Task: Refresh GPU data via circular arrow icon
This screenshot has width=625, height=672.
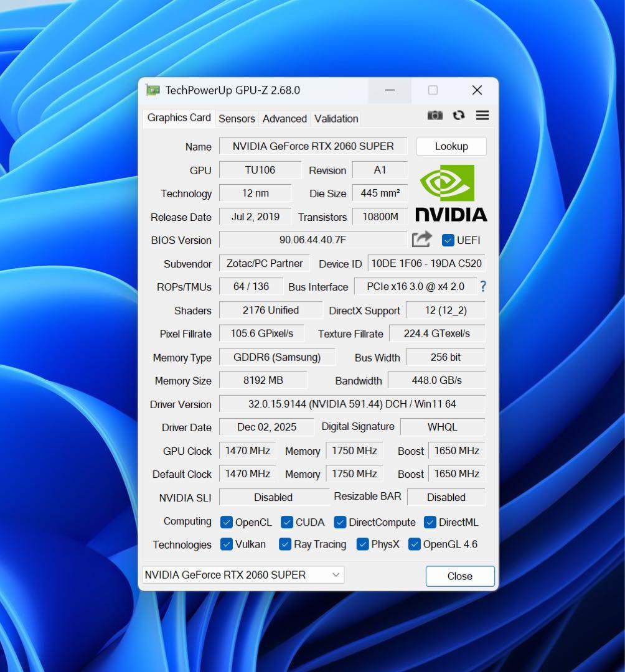Action: click(x=459, y=115)
